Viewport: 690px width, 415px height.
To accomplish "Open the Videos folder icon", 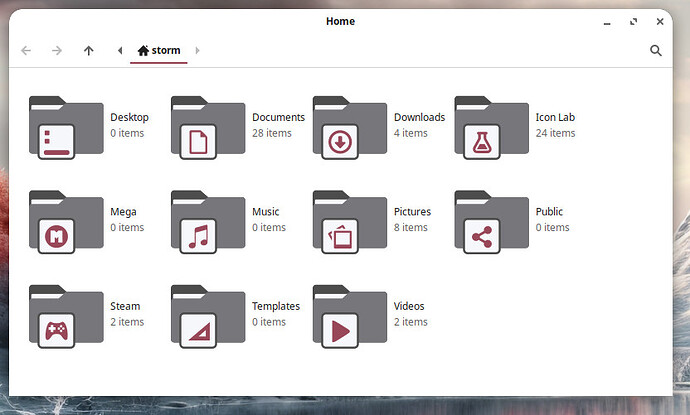I will 350,316.
